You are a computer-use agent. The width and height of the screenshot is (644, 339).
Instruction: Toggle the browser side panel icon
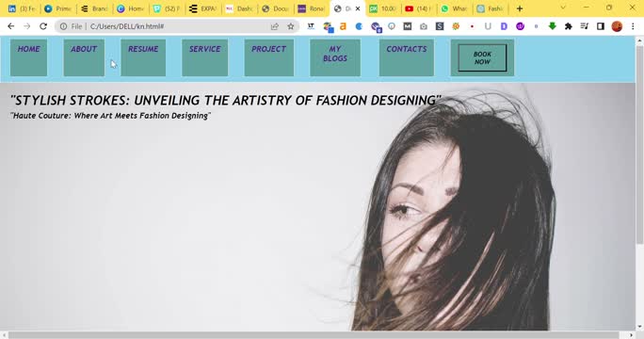(601, 26)
